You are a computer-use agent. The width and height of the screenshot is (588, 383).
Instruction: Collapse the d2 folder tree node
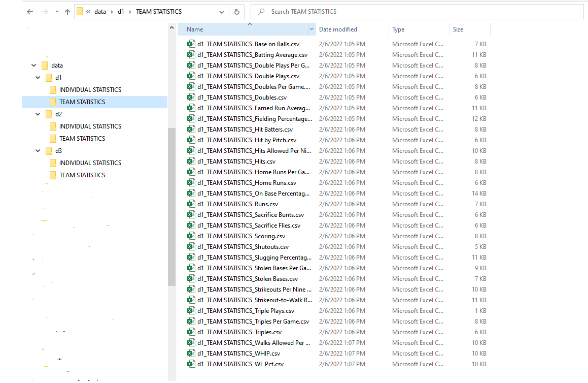pyautogui.click(x=38, y=114)
